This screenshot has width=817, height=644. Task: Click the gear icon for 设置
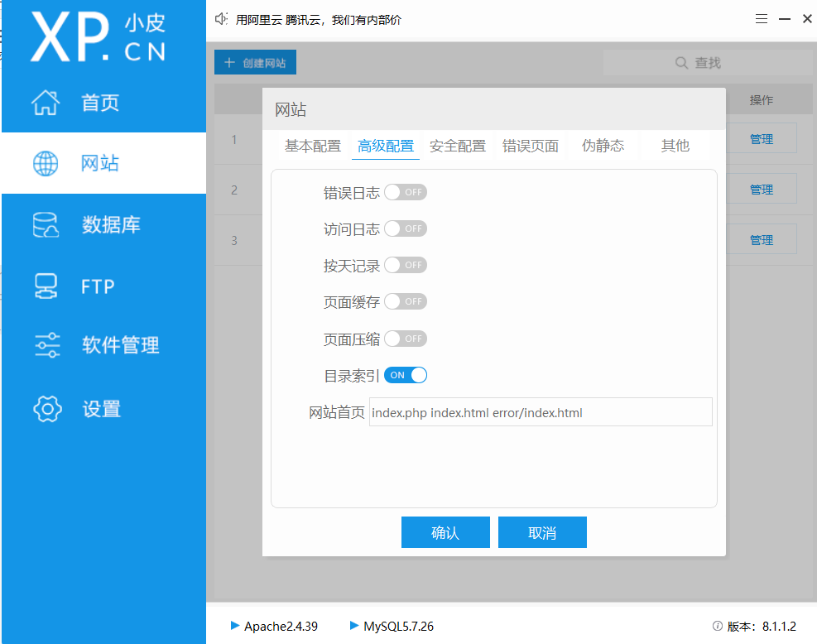(x=47, y=409)
